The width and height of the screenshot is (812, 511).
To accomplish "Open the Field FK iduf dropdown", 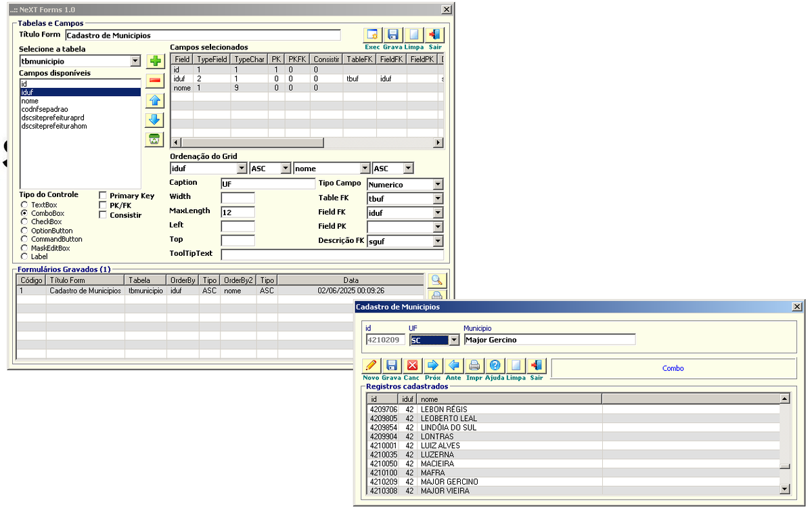I will 438,213.
